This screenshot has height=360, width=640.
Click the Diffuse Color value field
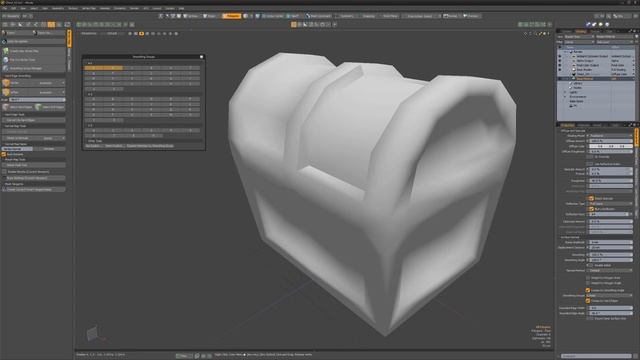(611, 146)
